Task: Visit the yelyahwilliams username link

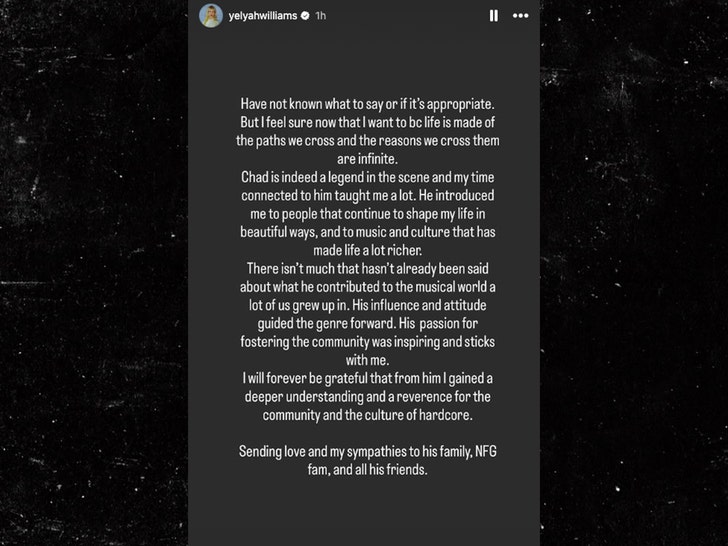Action: coord(263,16)
